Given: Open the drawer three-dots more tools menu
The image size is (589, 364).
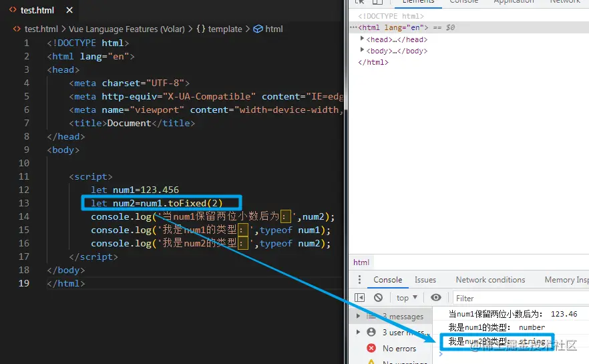Looking at the screenshot, I should coord(359,280).
